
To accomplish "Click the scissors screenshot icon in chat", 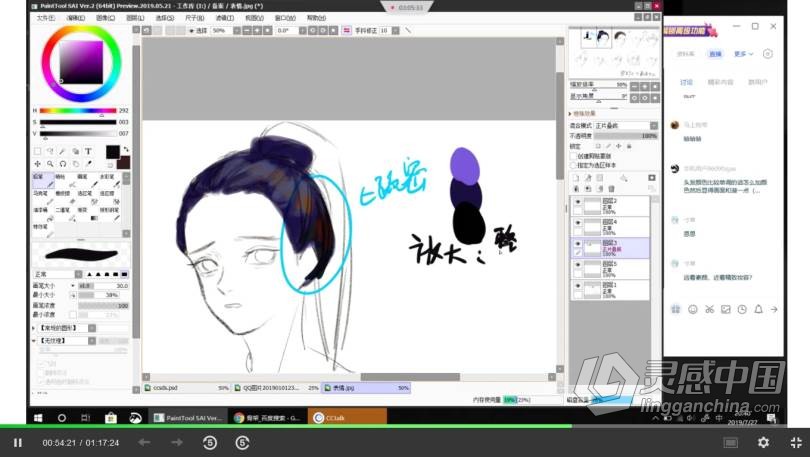I will (x=709, y=309).
